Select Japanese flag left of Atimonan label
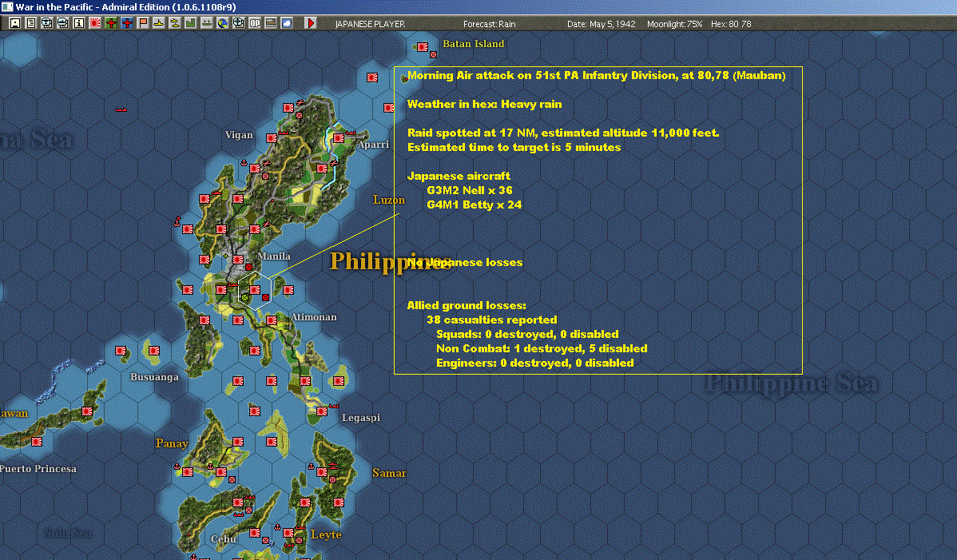This screenshot has width=957, height=560. (272, 320)
